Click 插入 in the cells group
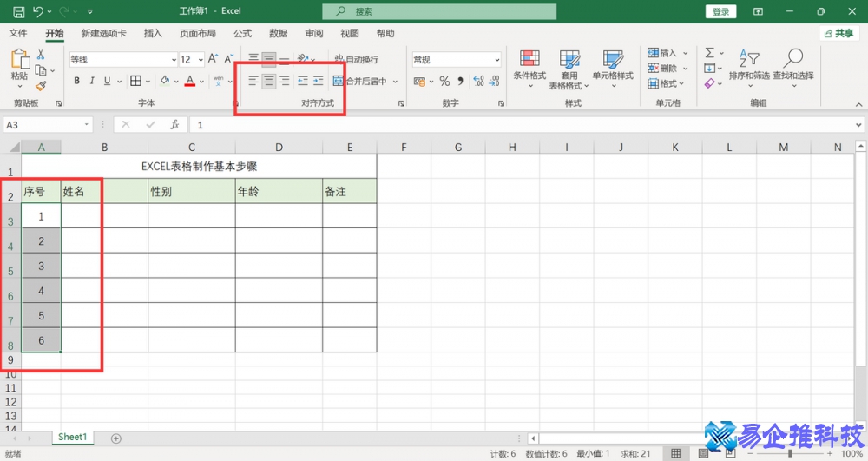 667,53
